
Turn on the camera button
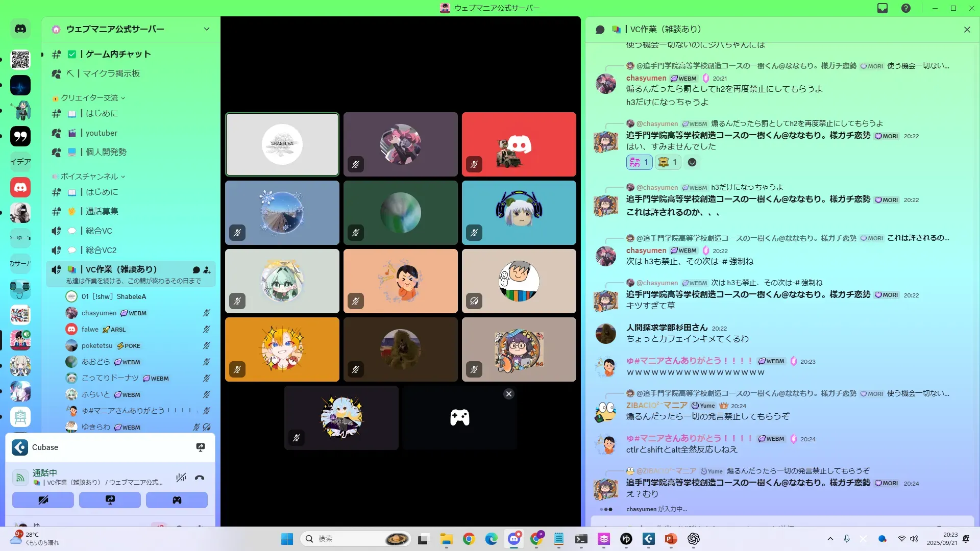(43, 500)
